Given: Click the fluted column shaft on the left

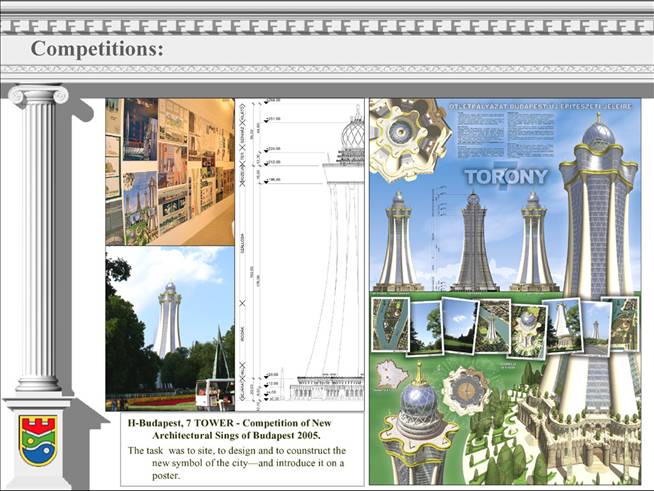Looking at the screenshot, I should tap(38, 240).
